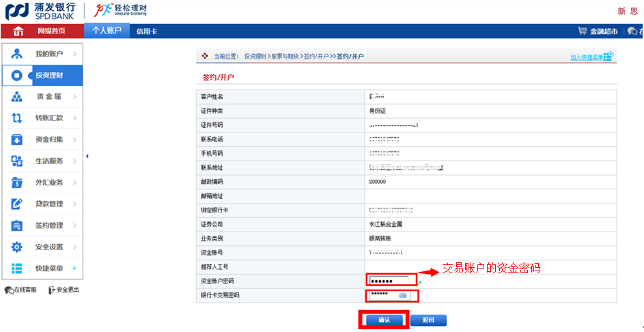
Task: Expand 快捷菜单 using the plus sign
Action: 74,268
